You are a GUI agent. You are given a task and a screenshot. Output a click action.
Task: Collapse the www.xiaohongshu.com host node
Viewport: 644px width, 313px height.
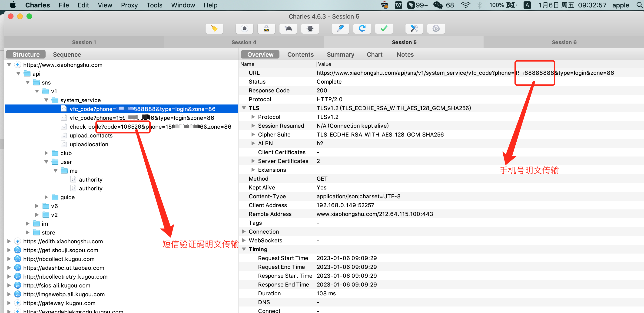9,65
